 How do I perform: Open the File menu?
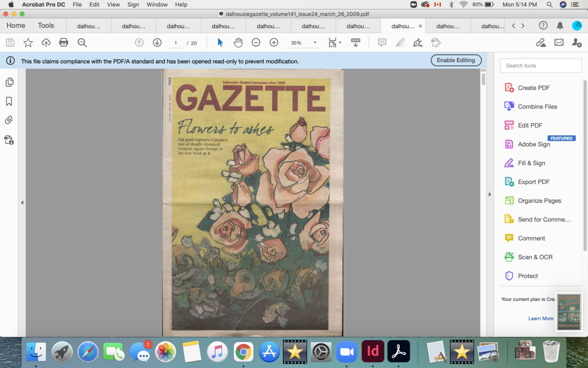77,4
